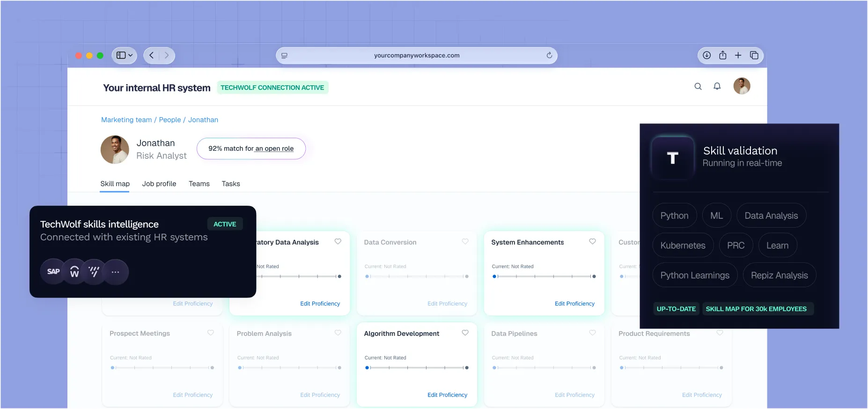Set Prospect Meetings proficiency slider

click(x=162, y=368)
